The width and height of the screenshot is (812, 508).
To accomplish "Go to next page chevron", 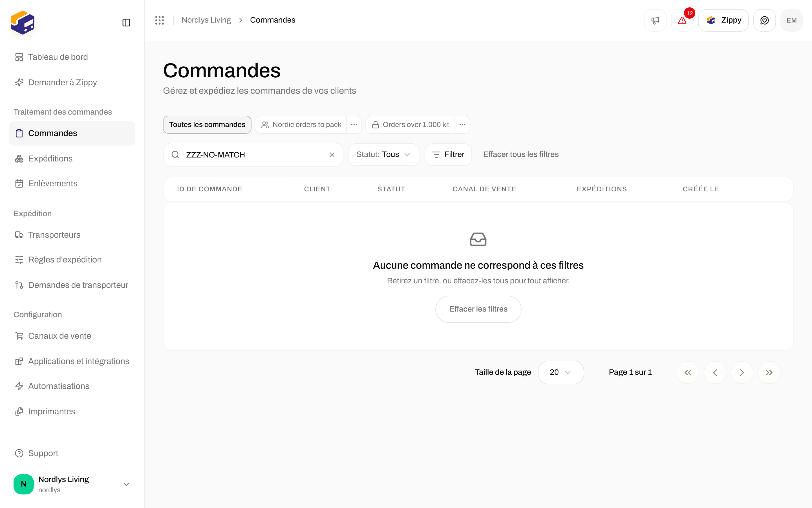I will coord(742,373).
